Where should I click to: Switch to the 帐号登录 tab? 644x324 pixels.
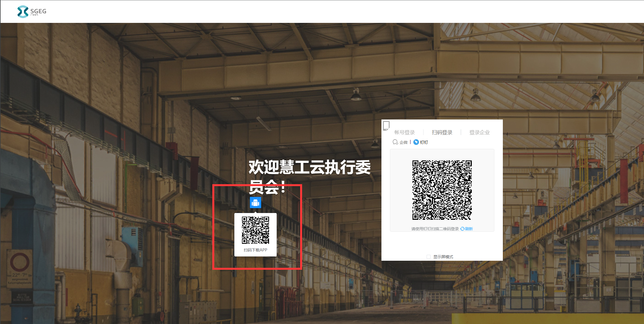[x=405, y=132]
